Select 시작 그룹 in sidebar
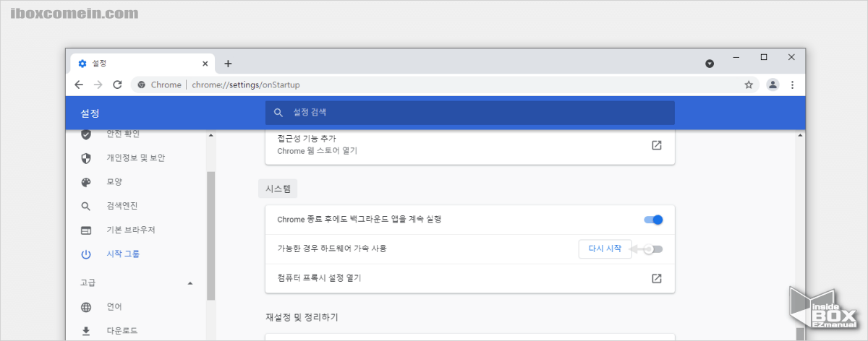Screen dimensions: 868x341 click(123, 254)
